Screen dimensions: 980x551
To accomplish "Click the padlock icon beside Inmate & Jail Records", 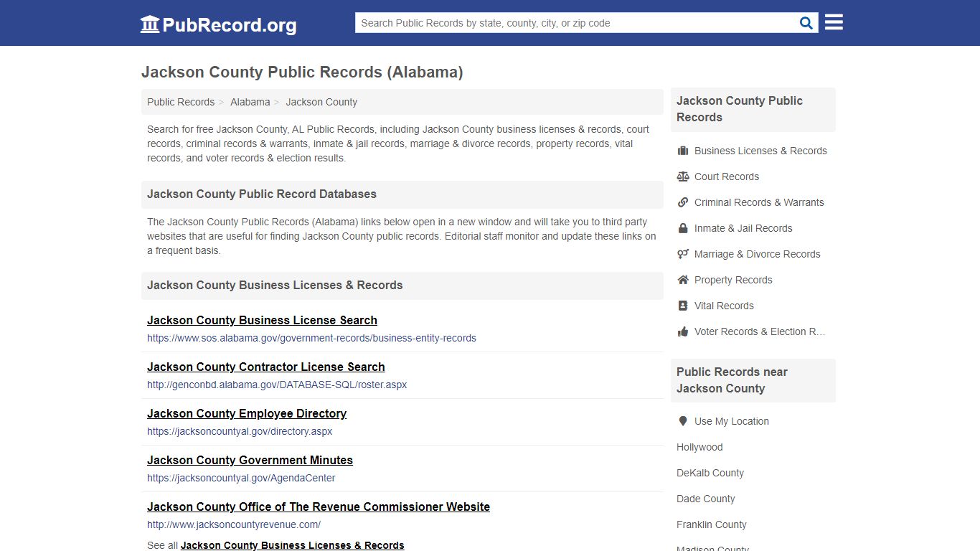I will (683, 228).
